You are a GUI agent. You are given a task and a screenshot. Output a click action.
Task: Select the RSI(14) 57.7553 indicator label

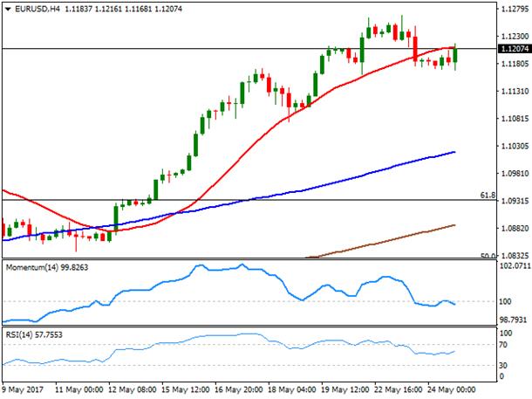pyautogui.click(x=34, y=334)
